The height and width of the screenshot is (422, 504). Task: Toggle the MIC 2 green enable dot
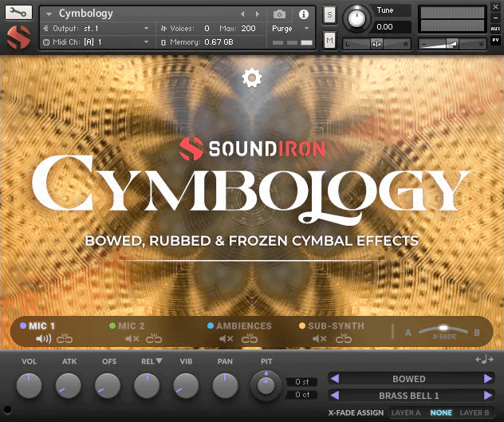coord(112,325)
